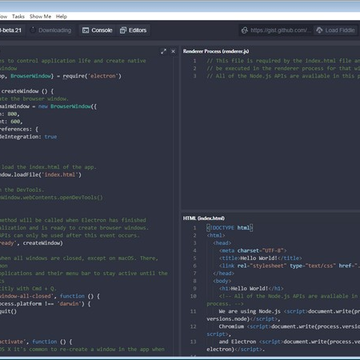Click the "'darwin') {" platform check line

click(x=45, y=304)
